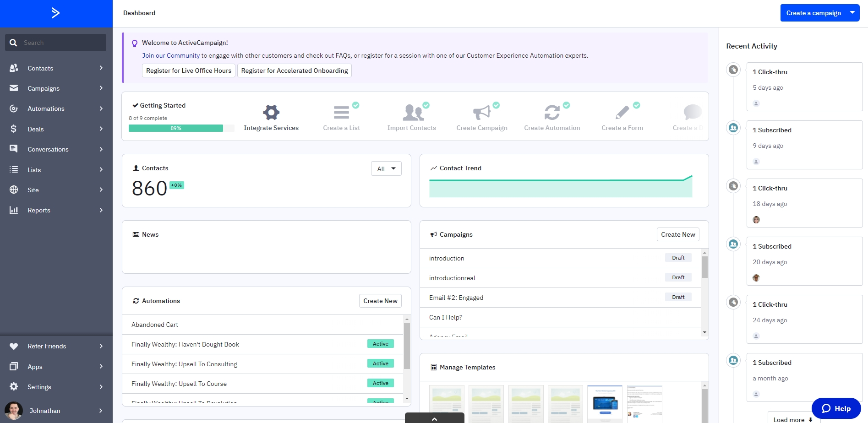
Task: Click Johnathan's profile avatar
Action: pos(13,411)
